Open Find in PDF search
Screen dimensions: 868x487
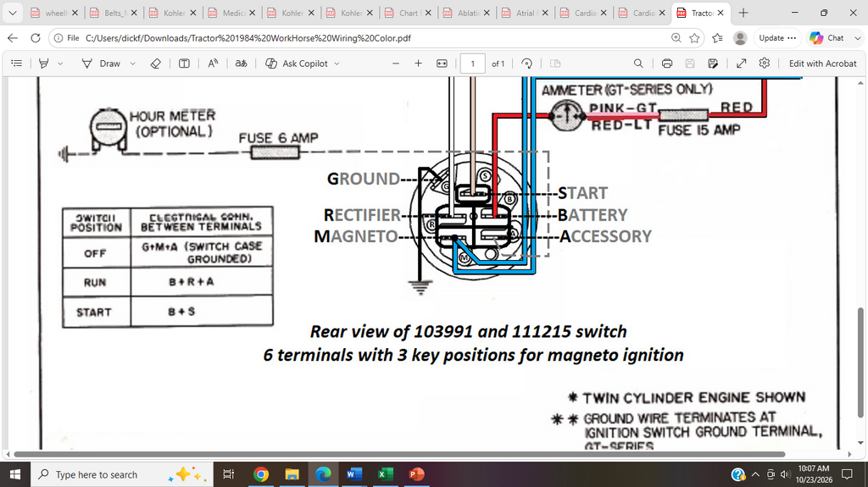[x=638, y=64]
